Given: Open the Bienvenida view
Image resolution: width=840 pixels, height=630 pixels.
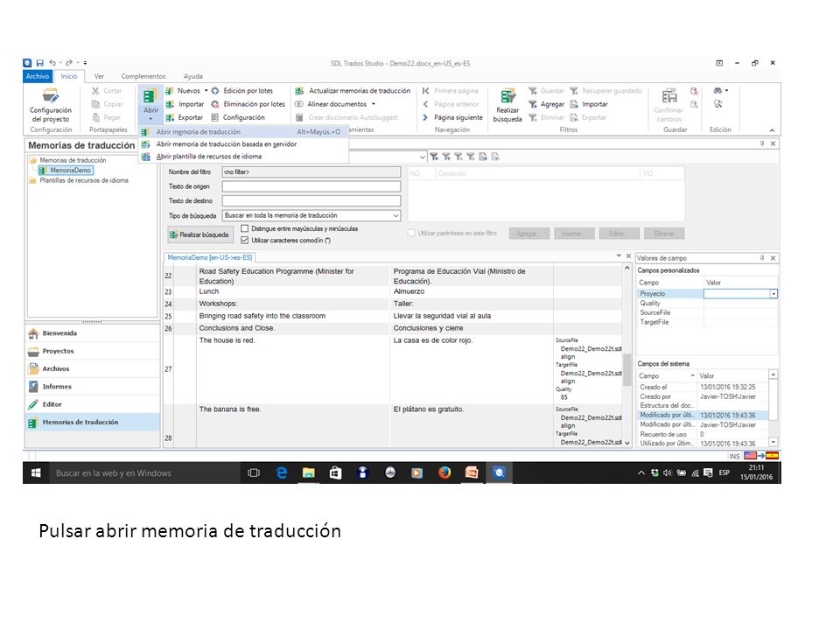Looking at the screenshot, I should 92,333.
